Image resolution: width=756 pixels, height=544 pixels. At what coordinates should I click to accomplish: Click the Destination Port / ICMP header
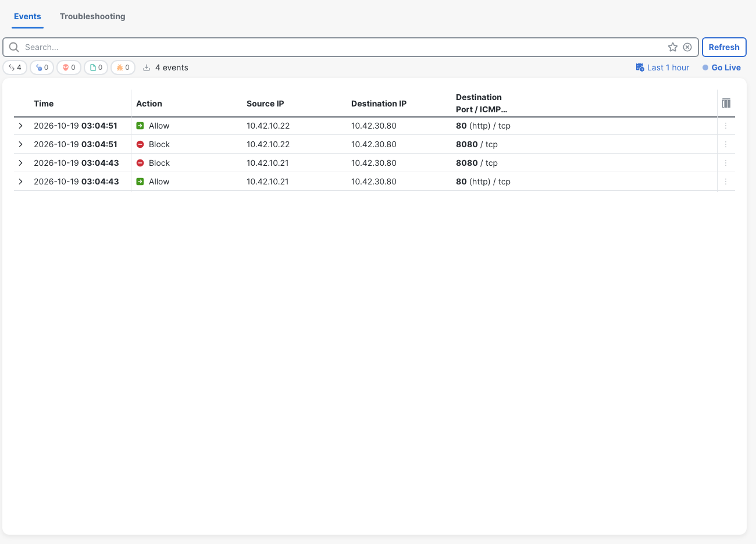482,103
